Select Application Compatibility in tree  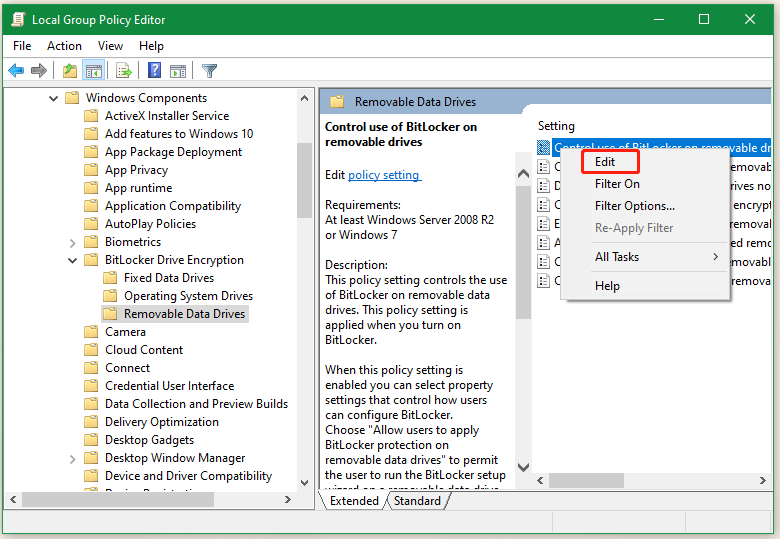pos(173,206)
